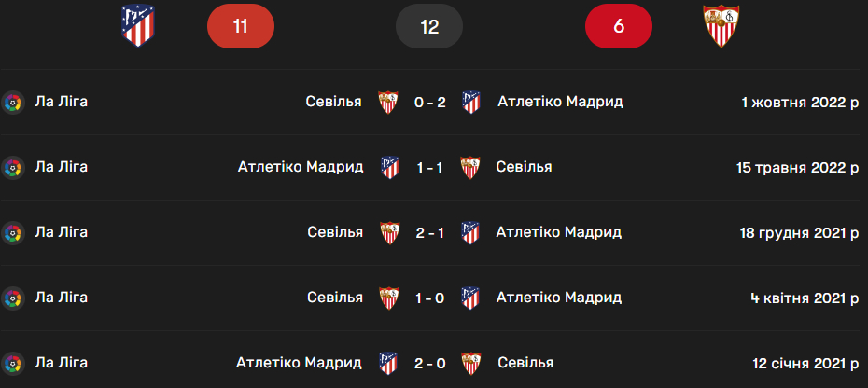Click the date 1 жовтня 2022 р
The image size is (868, 388).
click(x=800, y=102)
